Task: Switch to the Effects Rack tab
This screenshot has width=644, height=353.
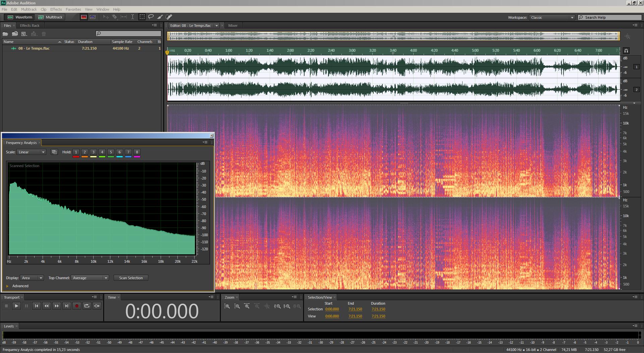Action: (30, 26)
